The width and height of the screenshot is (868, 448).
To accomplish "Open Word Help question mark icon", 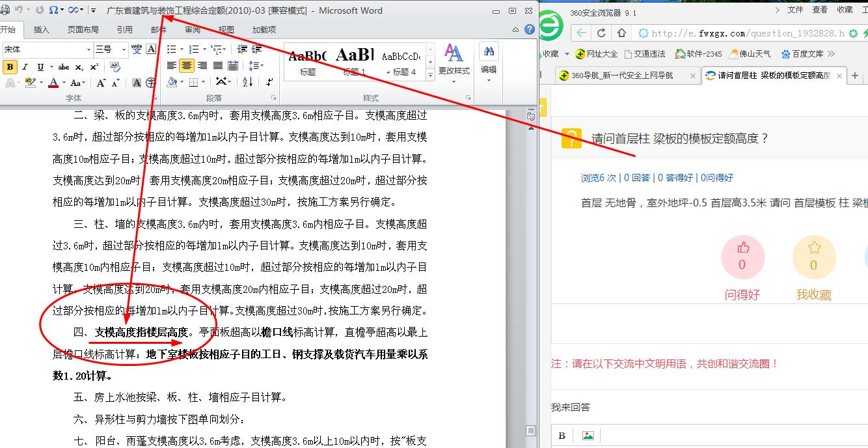I will coord(530,29).
